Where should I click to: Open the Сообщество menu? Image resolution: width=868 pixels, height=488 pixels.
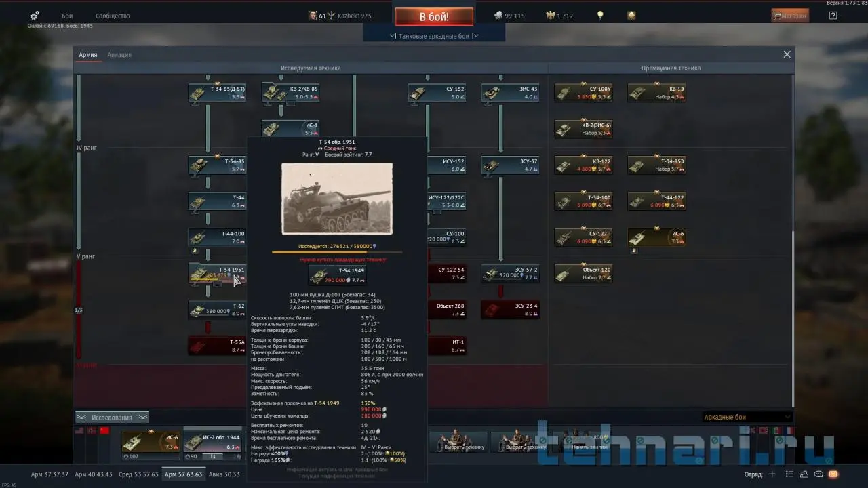coord(113,16)
